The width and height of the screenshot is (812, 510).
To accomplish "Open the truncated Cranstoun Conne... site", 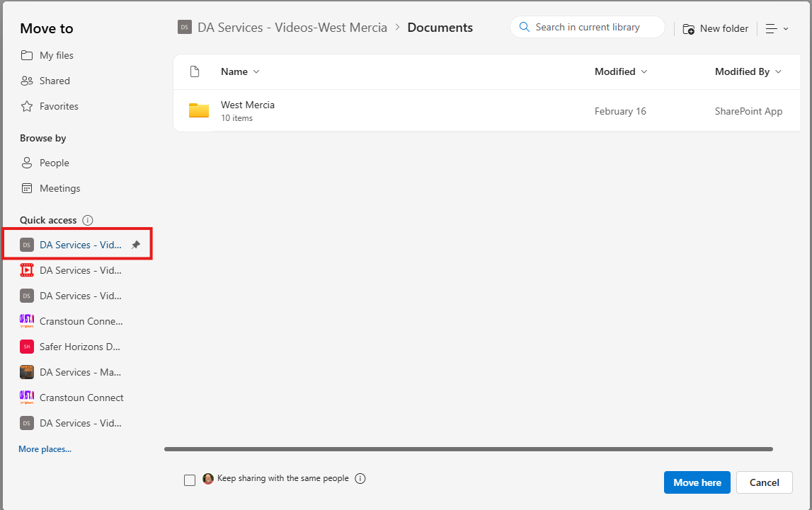I will tap(71, 321).
